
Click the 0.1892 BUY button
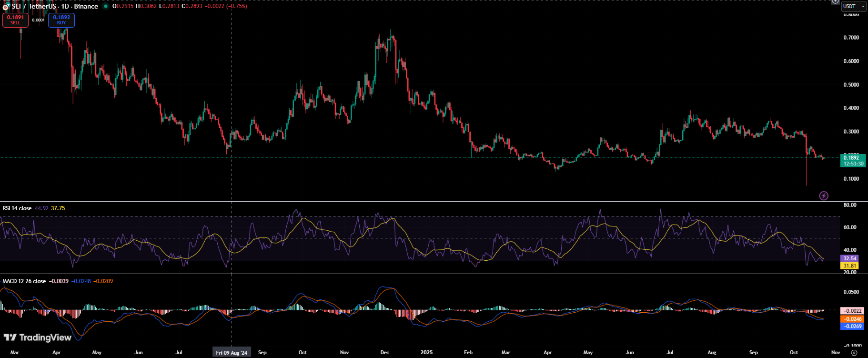click(61, 20)
